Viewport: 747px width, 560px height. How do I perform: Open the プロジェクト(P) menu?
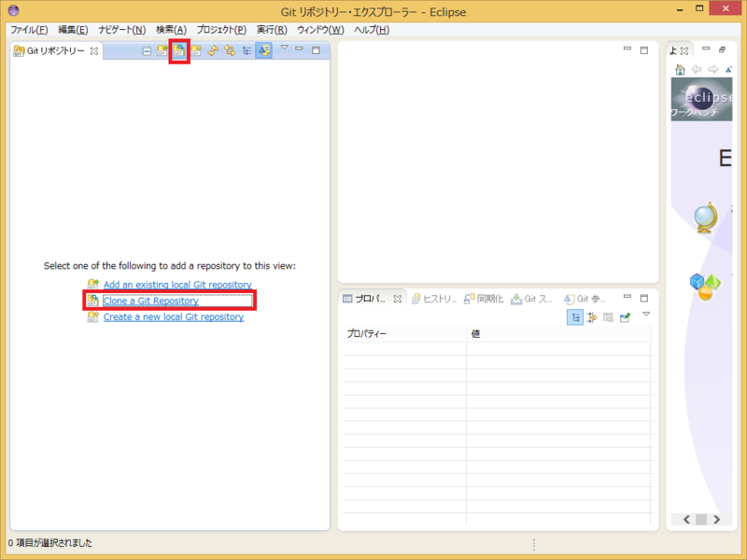tap(221, 30)
